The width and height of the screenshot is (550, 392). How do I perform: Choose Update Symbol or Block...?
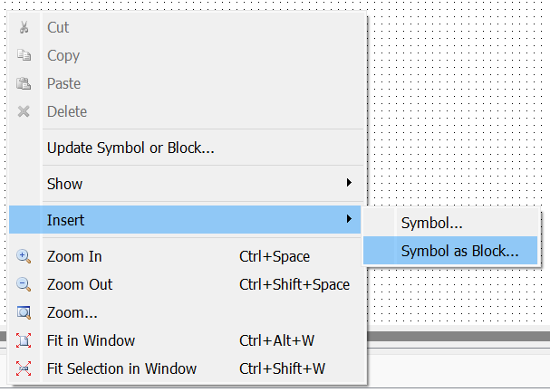coord(130,148)
